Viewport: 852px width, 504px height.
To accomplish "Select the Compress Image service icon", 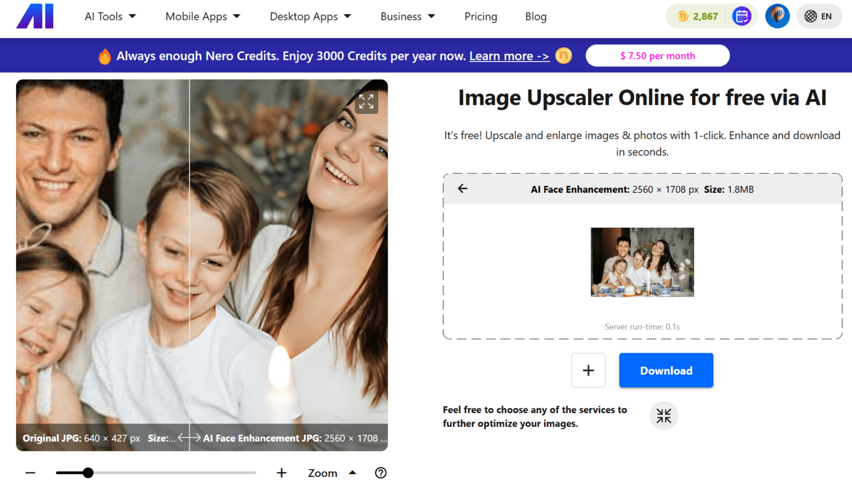I will (663, 415).
